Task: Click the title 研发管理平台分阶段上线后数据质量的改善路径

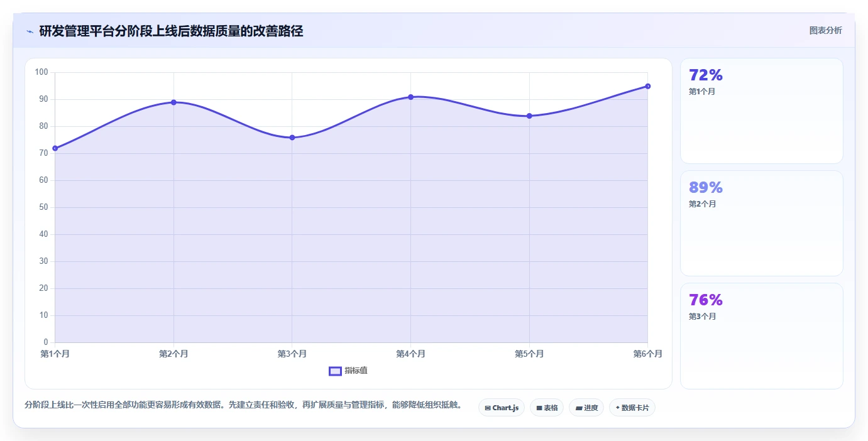Action: point(171,31)
